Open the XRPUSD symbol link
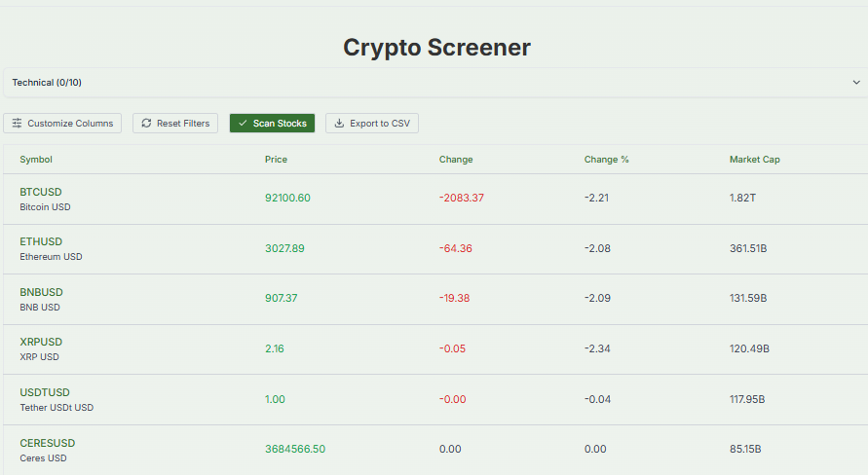868x475 pixels. (x=41, y=342)
